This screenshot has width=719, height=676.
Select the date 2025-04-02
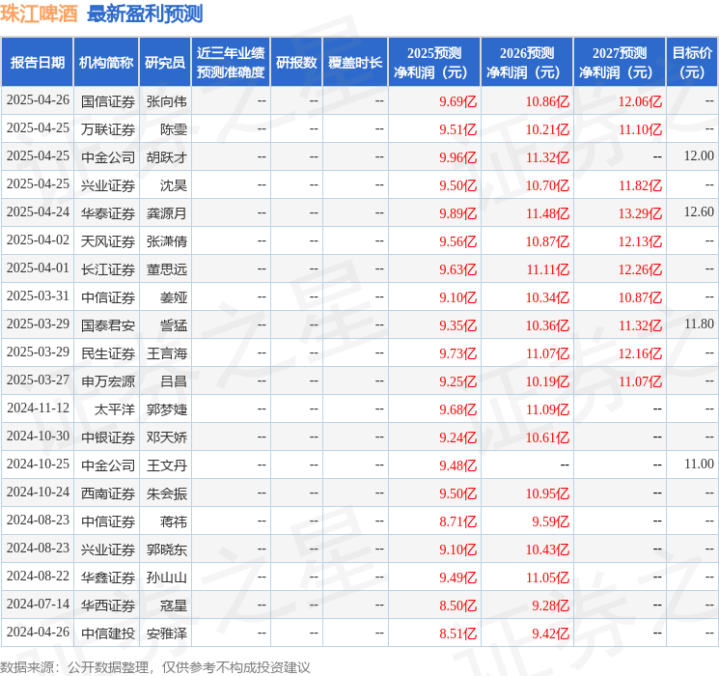pyautogui.click(x=38, y=240)
